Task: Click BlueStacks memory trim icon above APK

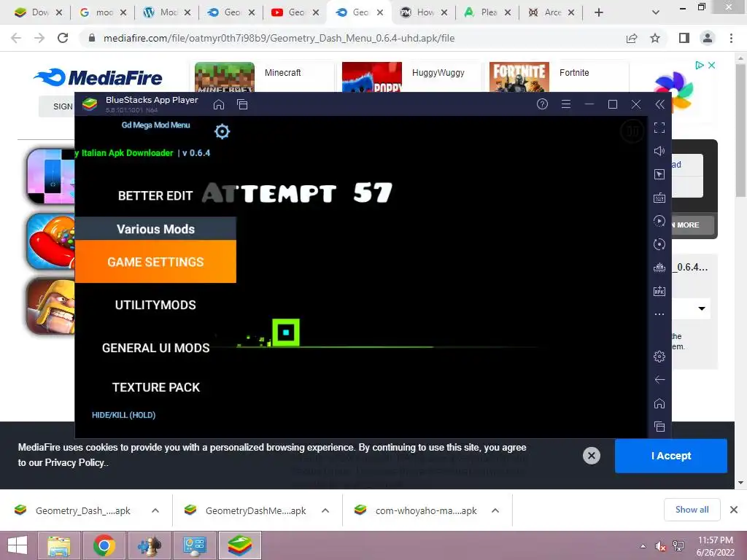Action: pos(659,268)
